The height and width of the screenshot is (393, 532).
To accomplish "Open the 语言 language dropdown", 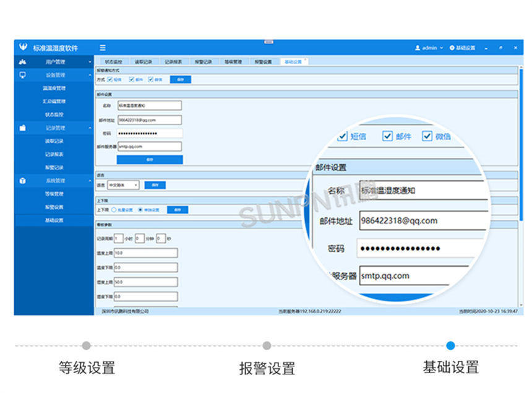I will [x=124, y=184].
